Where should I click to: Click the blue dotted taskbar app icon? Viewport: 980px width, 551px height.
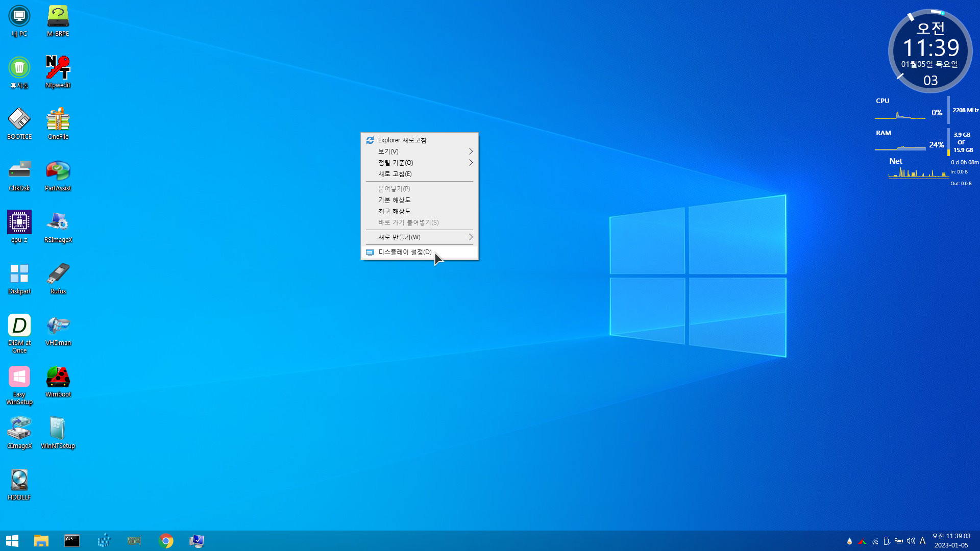pos(104,541)
